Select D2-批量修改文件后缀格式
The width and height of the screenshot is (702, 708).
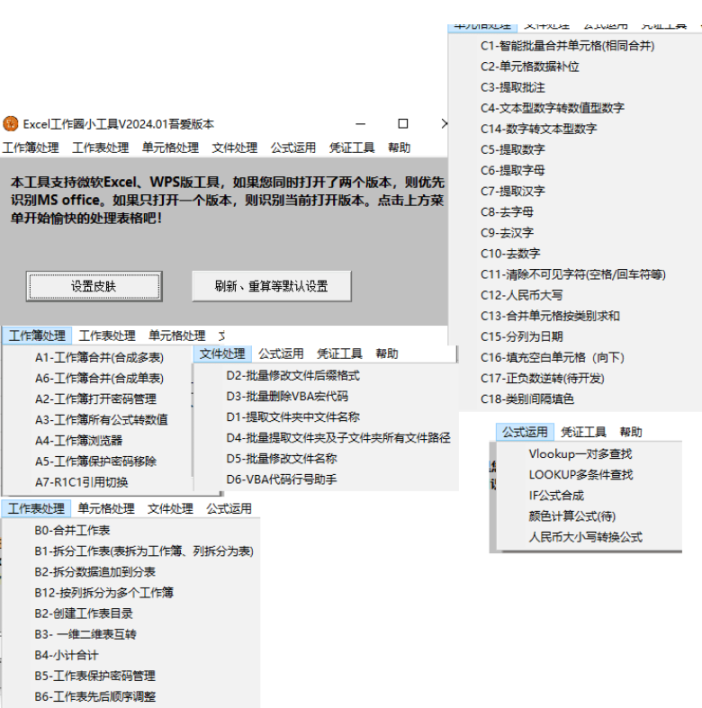tap(293, 376)
